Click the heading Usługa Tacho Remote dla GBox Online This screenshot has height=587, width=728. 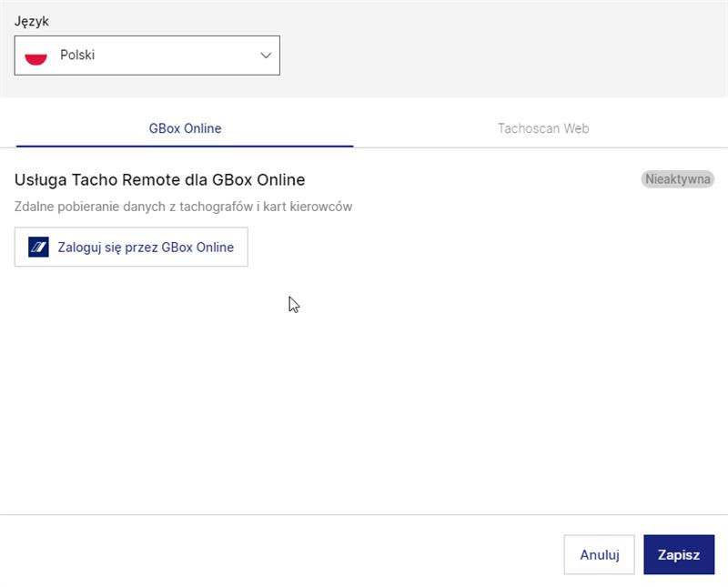(160, 179)
